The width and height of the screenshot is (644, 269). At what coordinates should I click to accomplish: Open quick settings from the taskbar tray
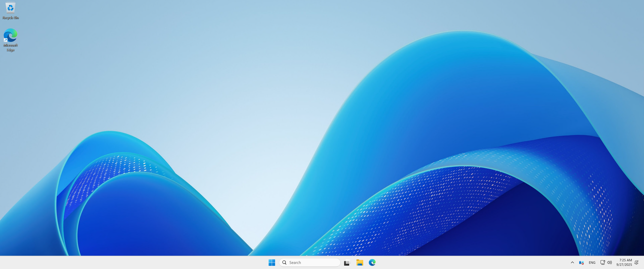click(x=606, y=262)
